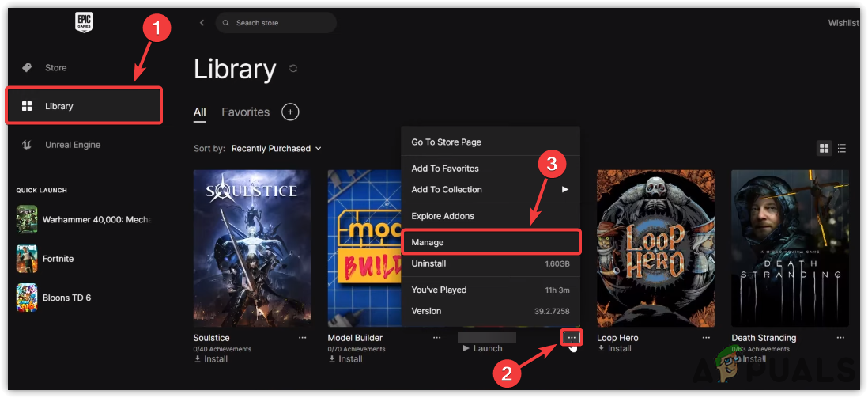Click the Death Stranding title text
Viewport: 868px width, 398px height.
click(764, 338)
